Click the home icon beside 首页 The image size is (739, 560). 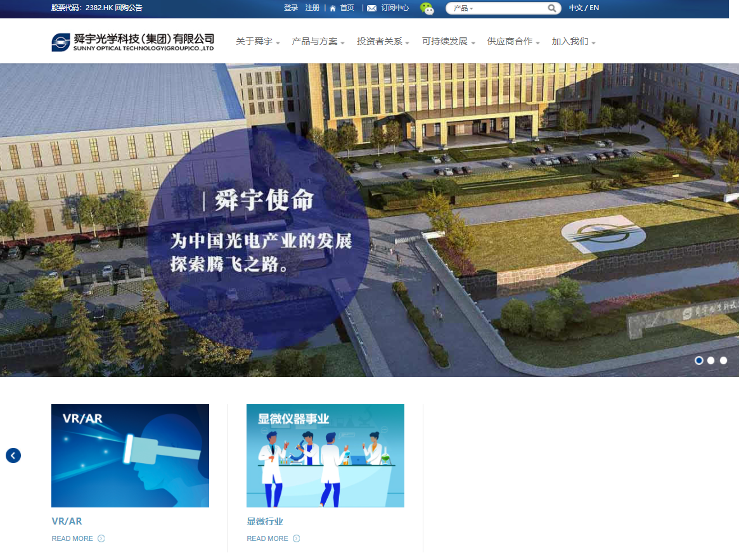click(x=332, y=8)
